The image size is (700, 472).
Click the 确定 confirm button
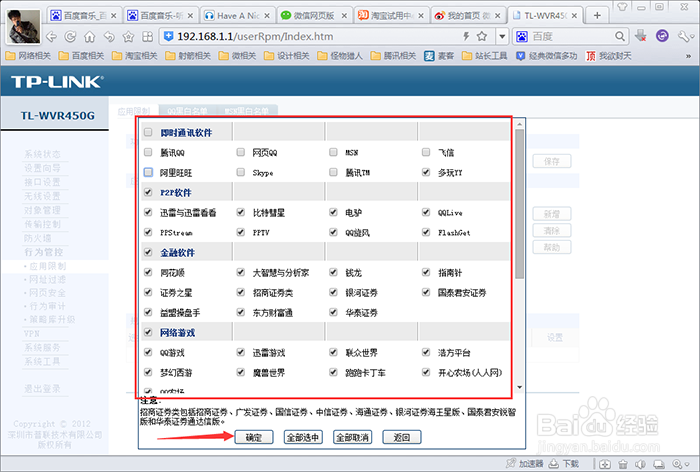(x=254, y=437)
